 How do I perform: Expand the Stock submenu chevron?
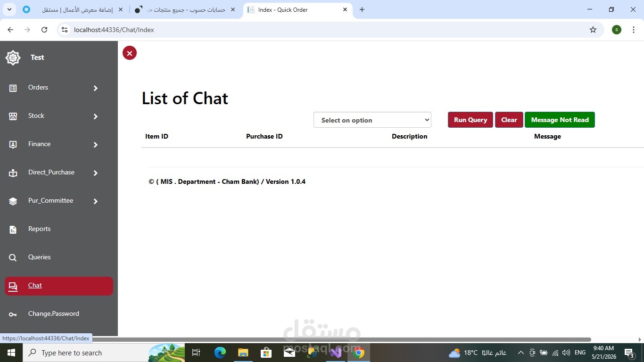coord(96,116)
